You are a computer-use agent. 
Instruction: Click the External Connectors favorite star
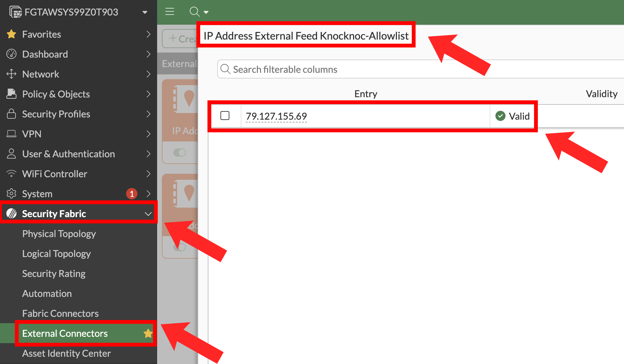pos(148,333)
